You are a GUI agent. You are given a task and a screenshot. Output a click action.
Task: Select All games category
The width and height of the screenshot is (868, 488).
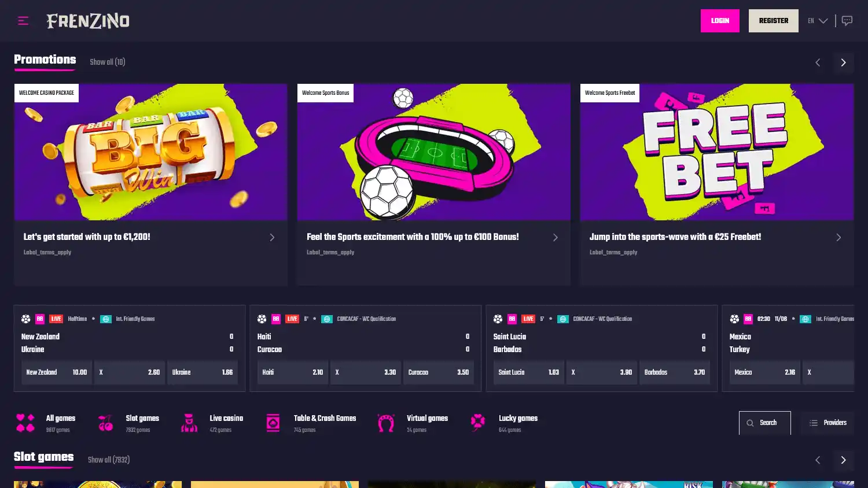(45, 423)
